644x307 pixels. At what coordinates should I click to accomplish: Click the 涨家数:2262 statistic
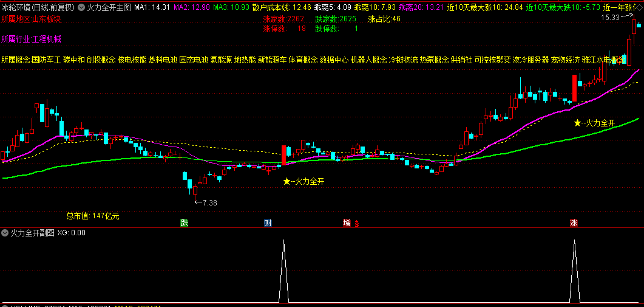(x=283, y=18)
